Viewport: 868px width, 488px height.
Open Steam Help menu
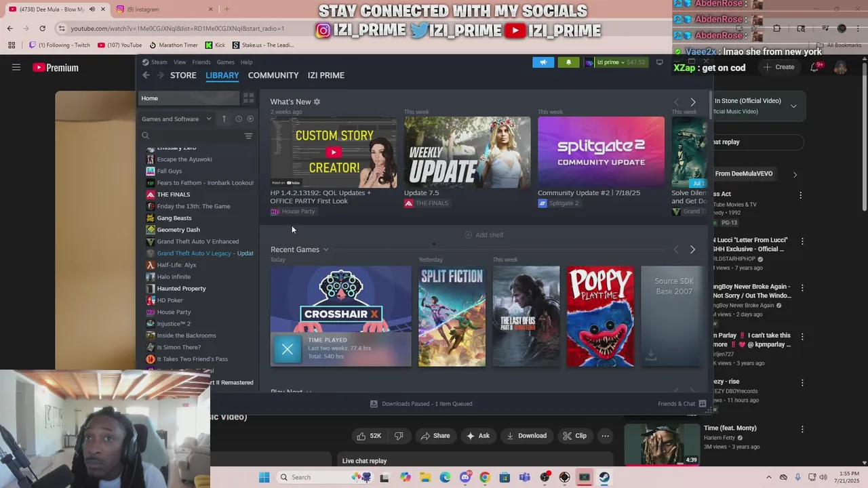[x=246, y=62]
